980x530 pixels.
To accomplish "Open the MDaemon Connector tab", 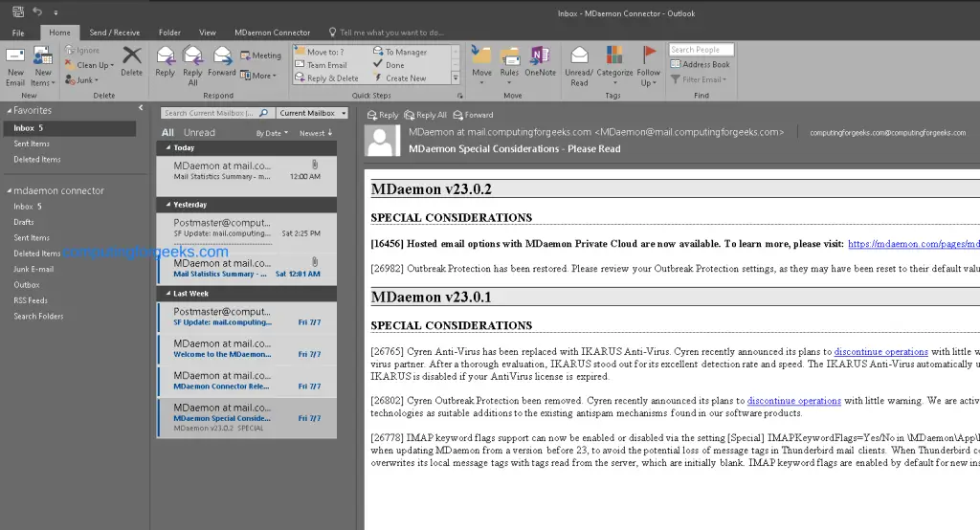I will pyautogui.click(x=272, y=33).
